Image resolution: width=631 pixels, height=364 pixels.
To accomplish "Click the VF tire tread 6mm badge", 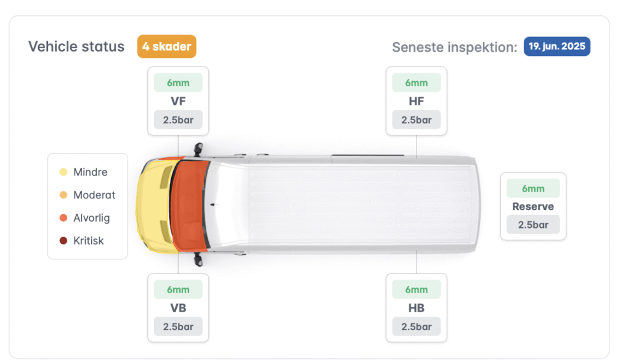I will click(x=178, y=83).
